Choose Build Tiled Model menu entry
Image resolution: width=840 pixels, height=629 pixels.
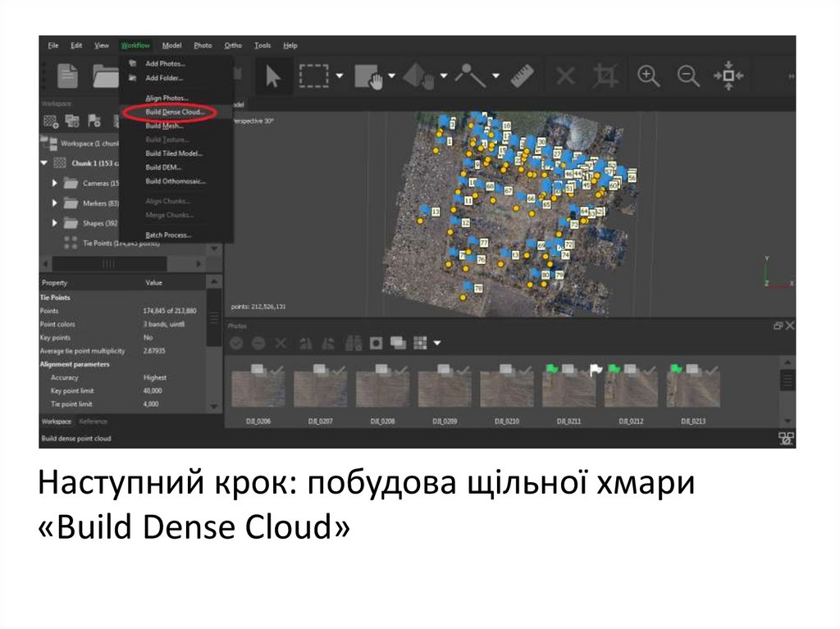point(174,153)
